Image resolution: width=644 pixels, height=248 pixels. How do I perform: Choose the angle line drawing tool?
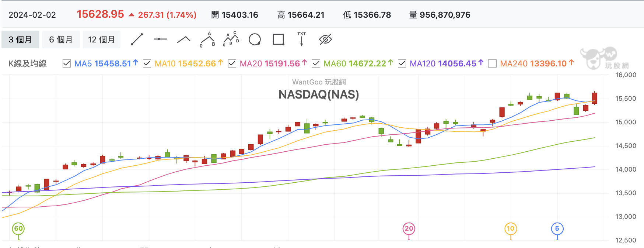184,39
